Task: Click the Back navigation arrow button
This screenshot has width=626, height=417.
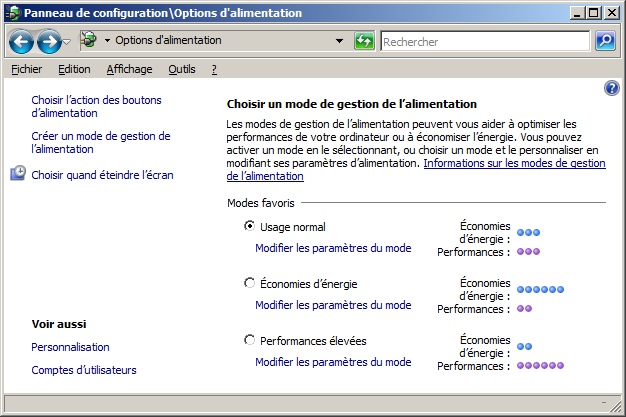Action: pos(22,42)
